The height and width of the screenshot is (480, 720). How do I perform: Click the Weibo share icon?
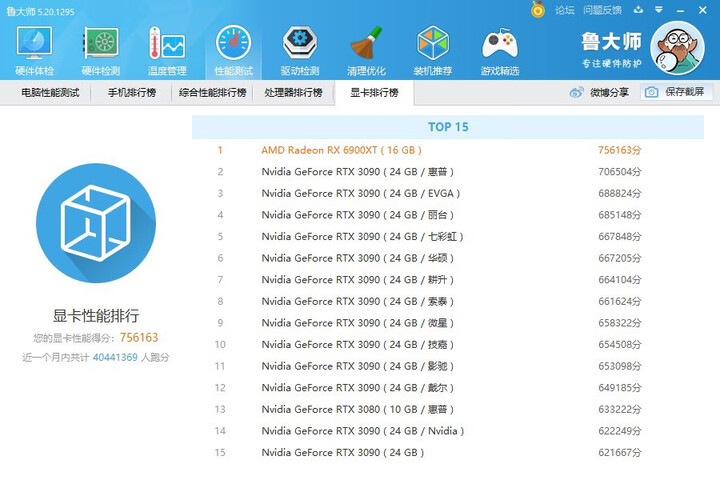pyautogui.click(x=576, y=92)
